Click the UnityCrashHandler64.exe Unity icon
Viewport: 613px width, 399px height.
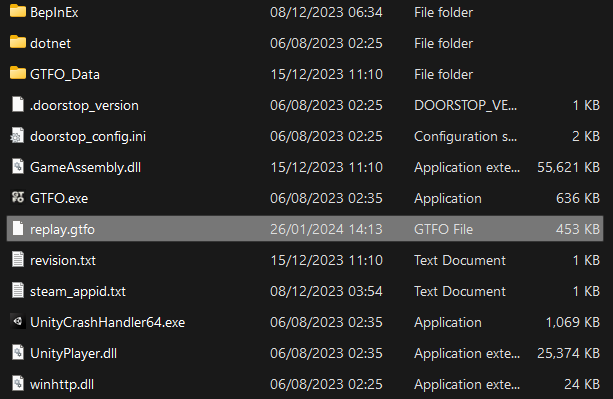pyautogui.click(x=18, y=321)
